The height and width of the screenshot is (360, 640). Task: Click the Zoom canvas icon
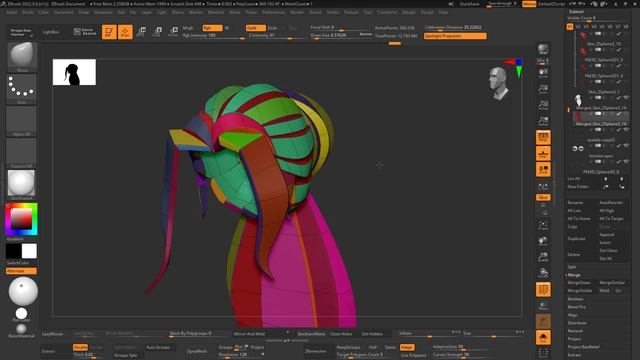tap(543, 89)
